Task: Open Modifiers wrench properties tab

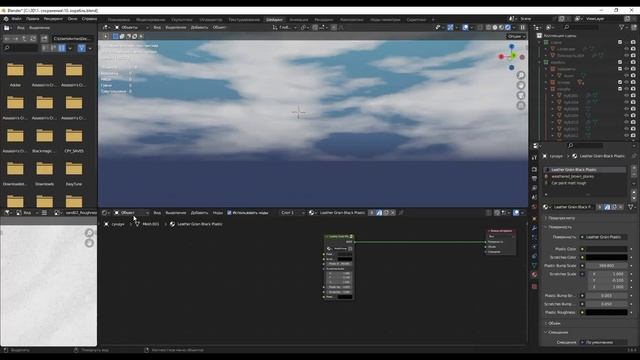Action: [x=534, y=228]
